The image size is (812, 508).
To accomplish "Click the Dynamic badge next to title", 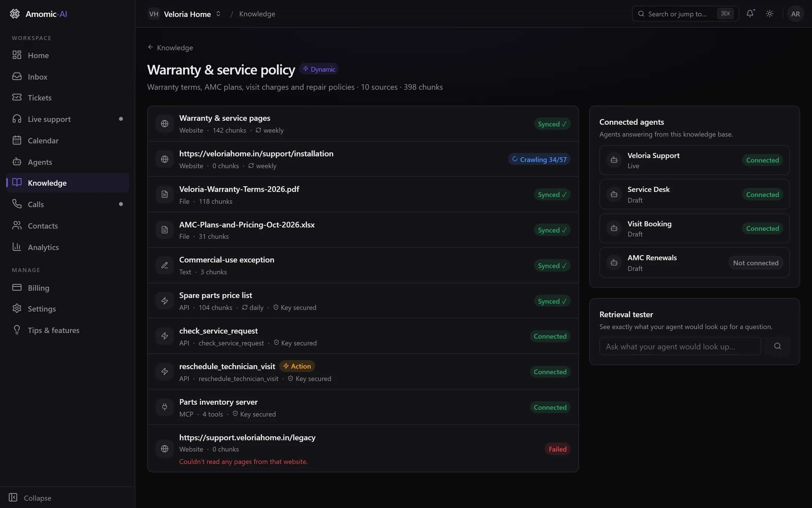I will click(x=319, y=69).
